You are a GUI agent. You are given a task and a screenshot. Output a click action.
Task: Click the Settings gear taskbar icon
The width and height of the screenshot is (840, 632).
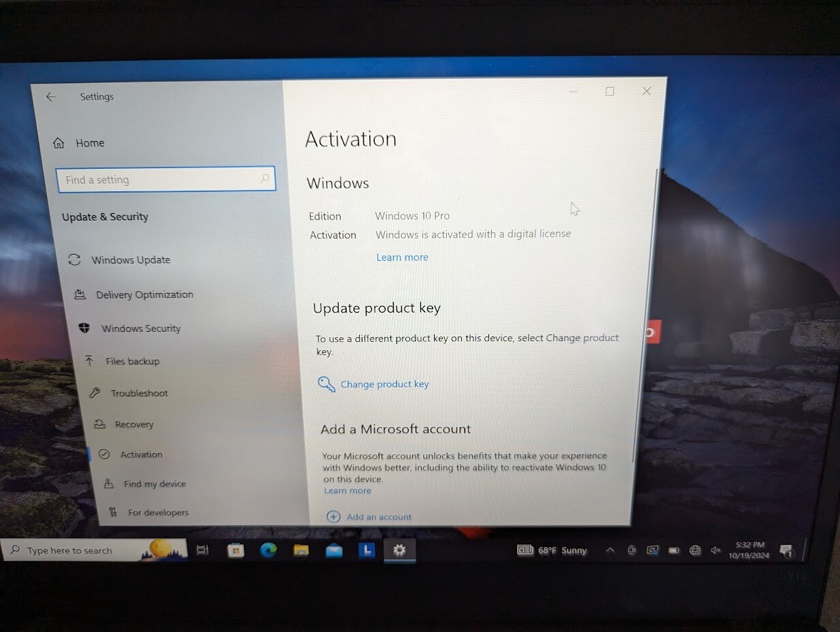pos(399,550)
